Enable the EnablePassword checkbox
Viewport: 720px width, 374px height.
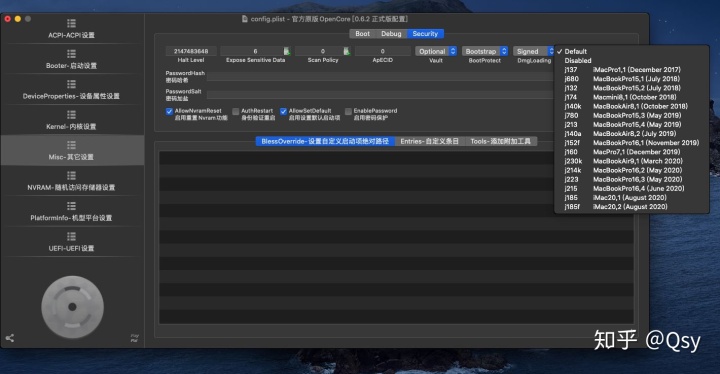(348, 111)
